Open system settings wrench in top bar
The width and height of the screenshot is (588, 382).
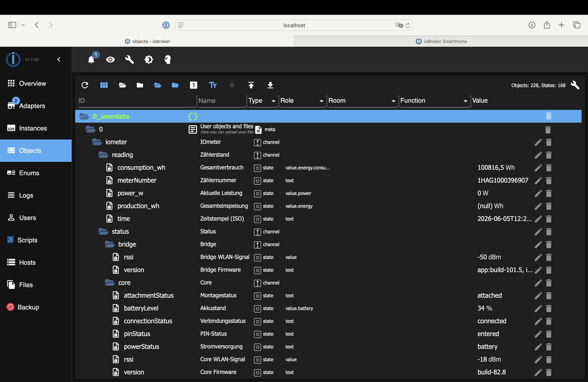[x=129, y=60]
